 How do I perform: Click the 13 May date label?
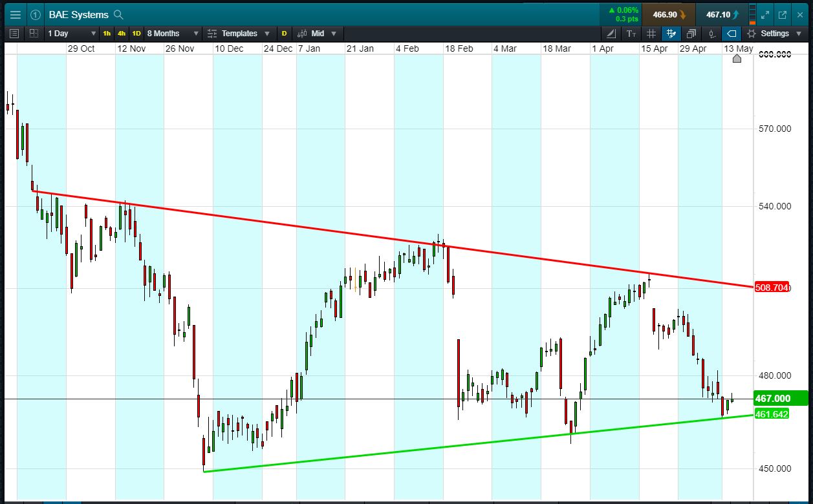coord(738,48)
